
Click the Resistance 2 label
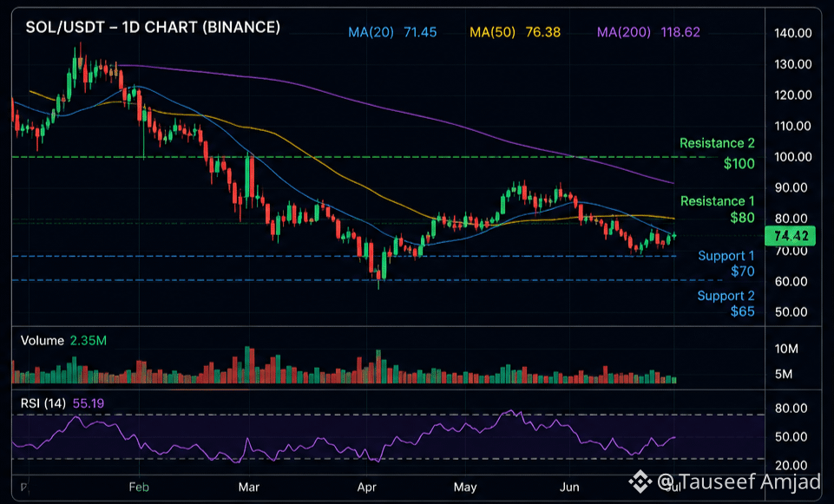pos(717,143)
